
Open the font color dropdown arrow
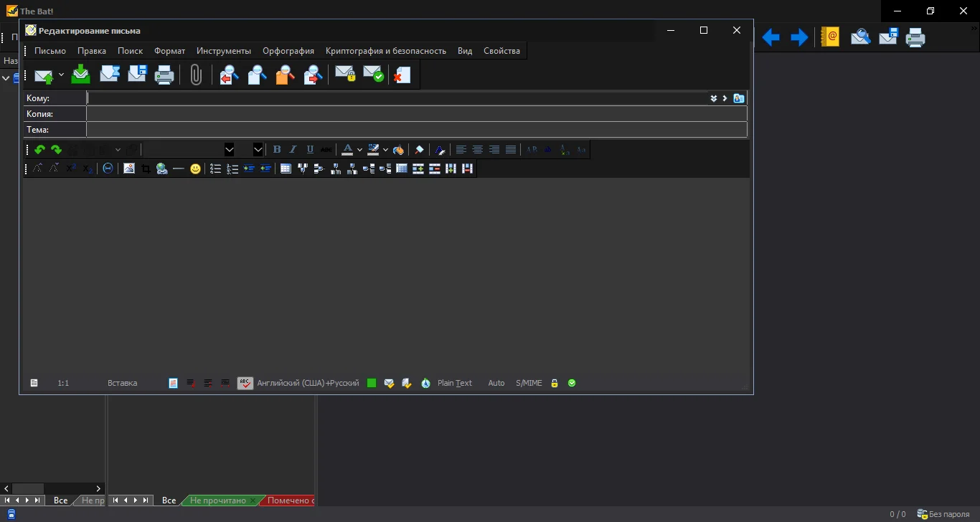click(x=359, y=150)
